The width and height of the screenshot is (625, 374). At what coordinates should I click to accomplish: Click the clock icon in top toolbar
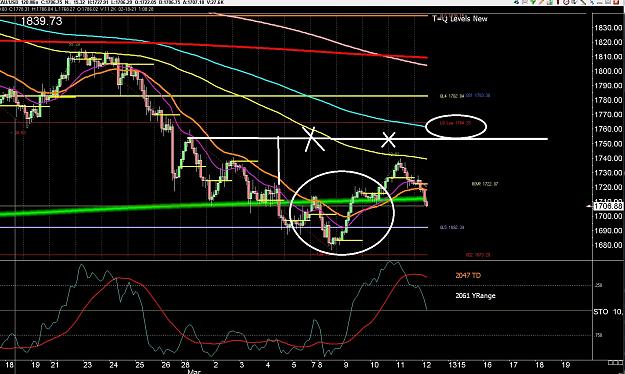pyautogui.click(x=566, y=2)
